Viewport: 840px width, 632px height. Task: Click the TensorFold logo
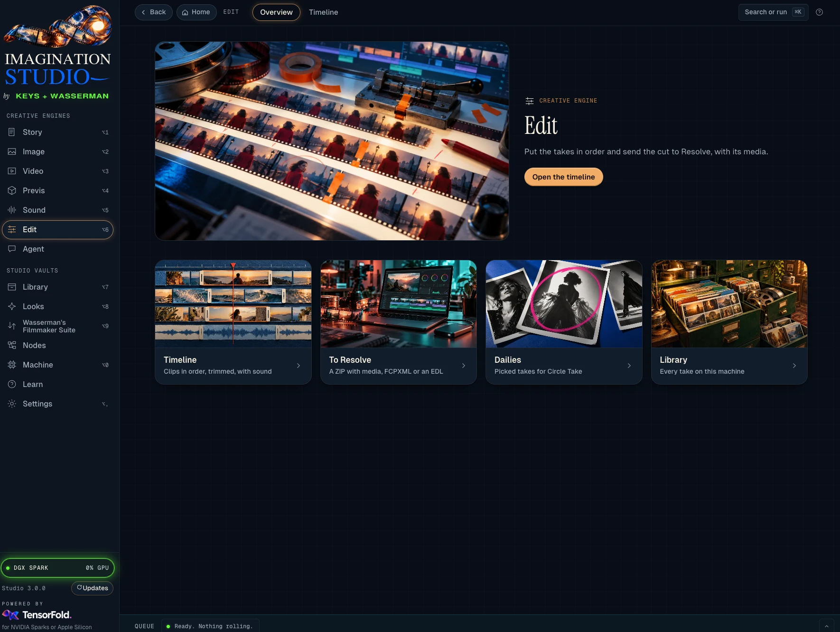point(37,615)
